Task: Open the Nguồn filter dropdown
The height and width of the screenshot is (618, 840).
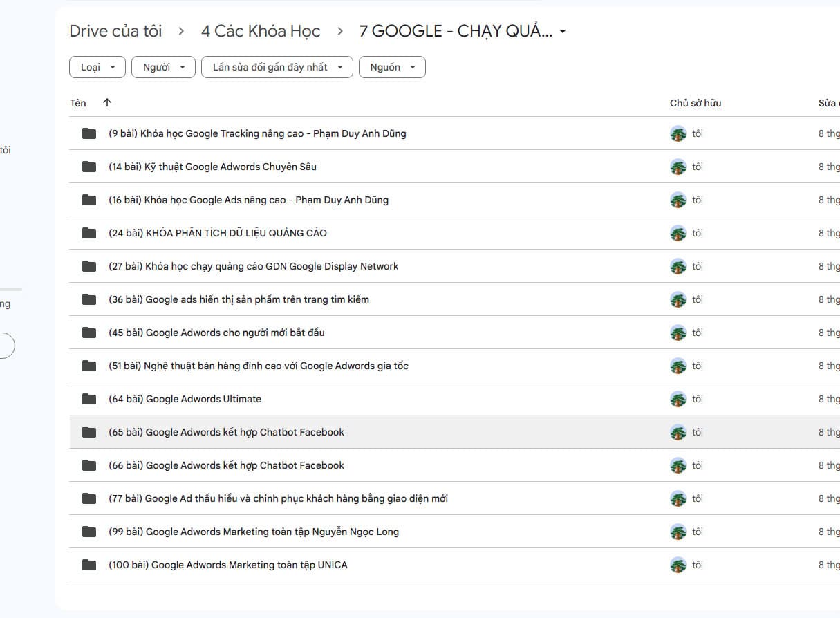Action: (x=392, y=67)
